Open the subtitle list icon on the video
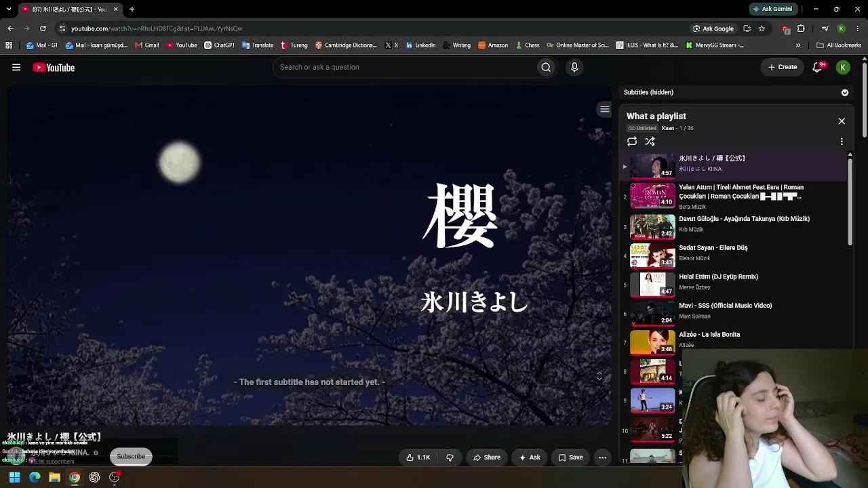Image resolution: width=868 pixels, height=488 pixels. (x=605, y=109)
